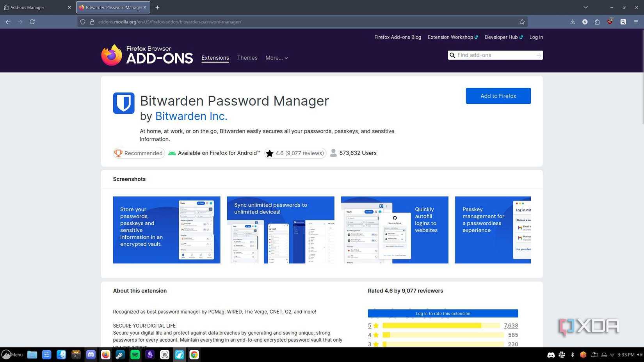644x362 pixels.
Task: Open the tracking protection shield icon
Action: coord(83,22)
